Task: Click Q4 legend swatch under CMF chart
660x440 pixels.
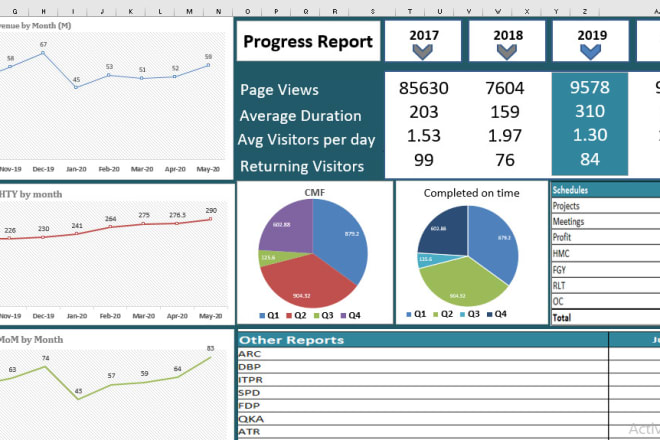Action: [343, 315]
